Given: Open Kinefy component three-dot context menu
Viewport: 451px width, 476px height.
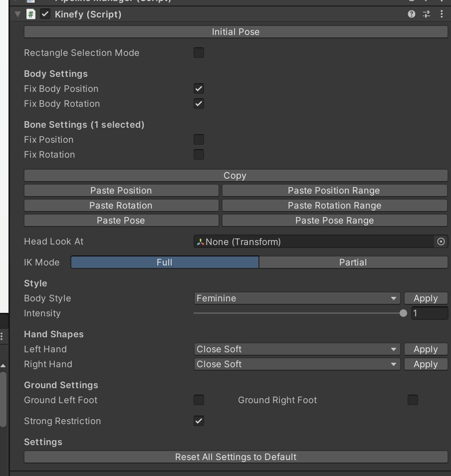Looking at the screenshot, I should (x=442, y=14).
